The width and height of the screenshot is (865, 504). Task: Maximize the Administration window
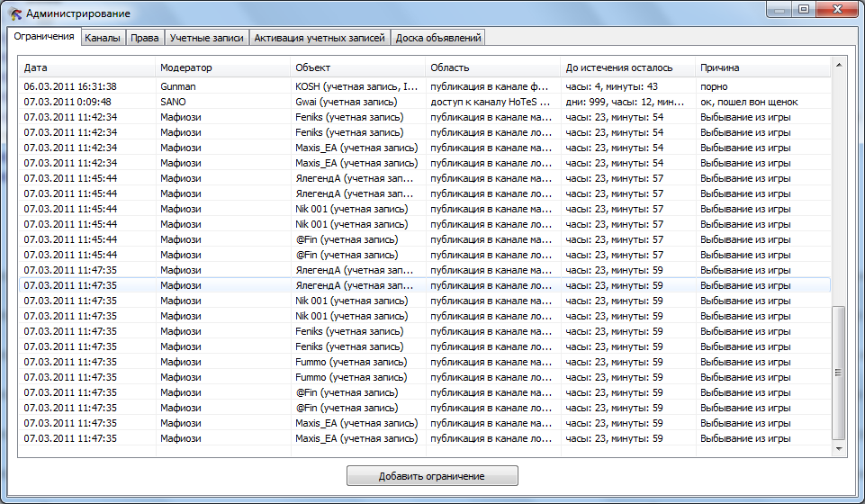coord(803,9)
